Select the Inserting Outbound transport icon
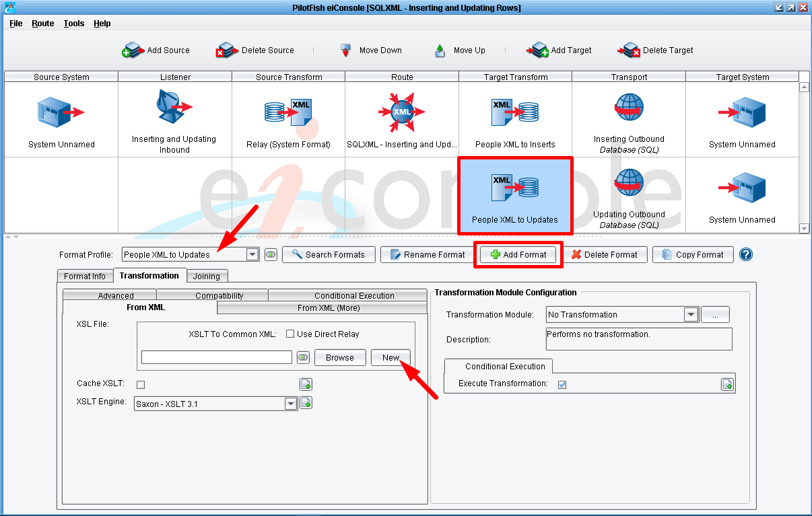The image size is (812, 516). [629, 109]
